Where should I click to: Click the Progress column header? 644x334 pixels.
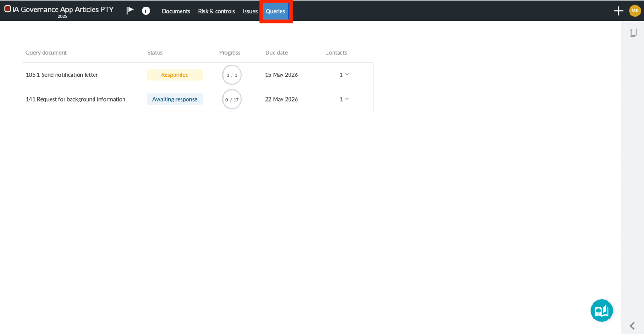click(x=230, y=53)
